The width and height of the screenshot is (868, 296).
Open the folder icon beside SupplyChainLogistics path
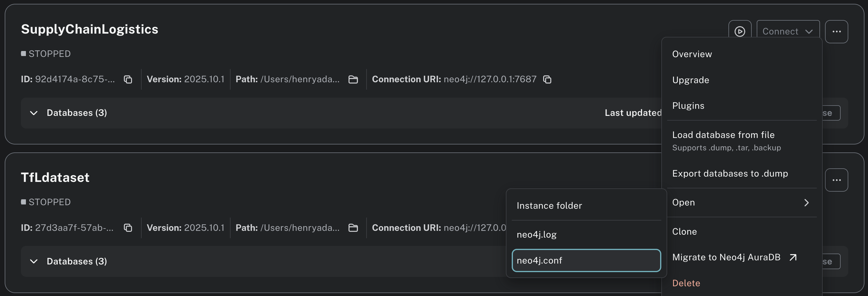[353, 80]
